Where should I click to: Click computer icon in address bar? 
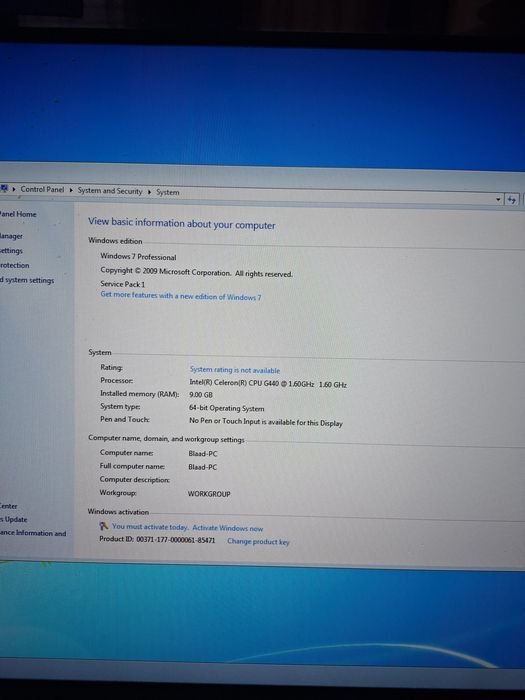tap(4, 188)
